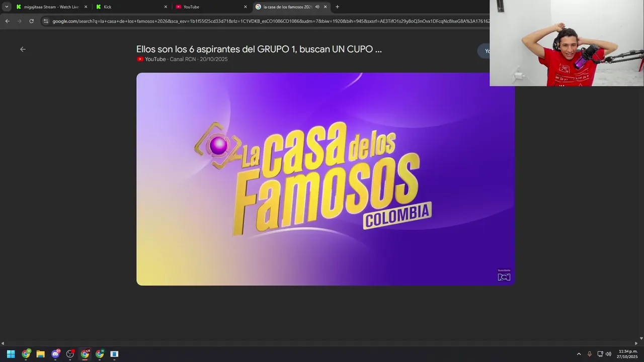This screenshot has height=362, width=644.
Task: Open the Ellos son los 6 aspirantes title
Action: click(259, 49)
